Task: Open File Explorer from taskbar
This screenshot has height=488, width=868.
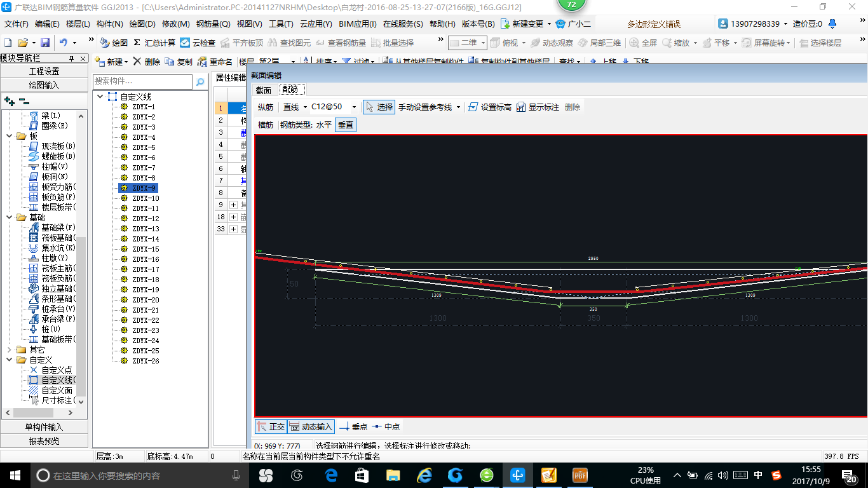Action: coord(393,475)
